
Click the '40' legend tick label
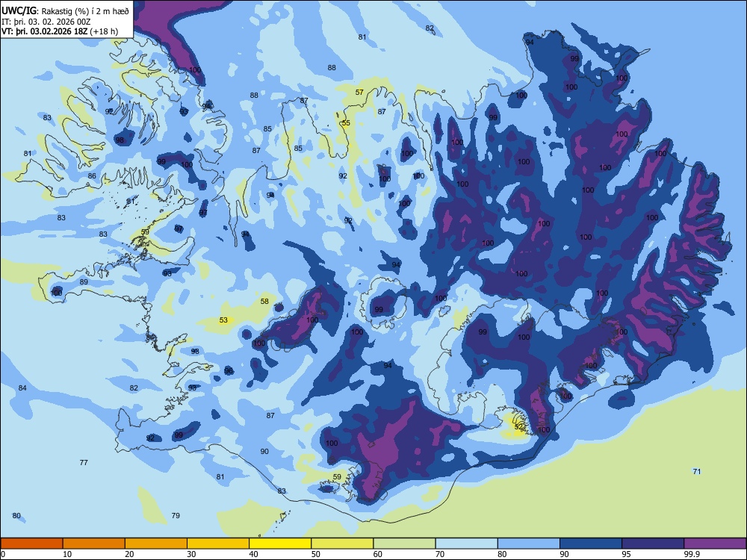[253, 554]
